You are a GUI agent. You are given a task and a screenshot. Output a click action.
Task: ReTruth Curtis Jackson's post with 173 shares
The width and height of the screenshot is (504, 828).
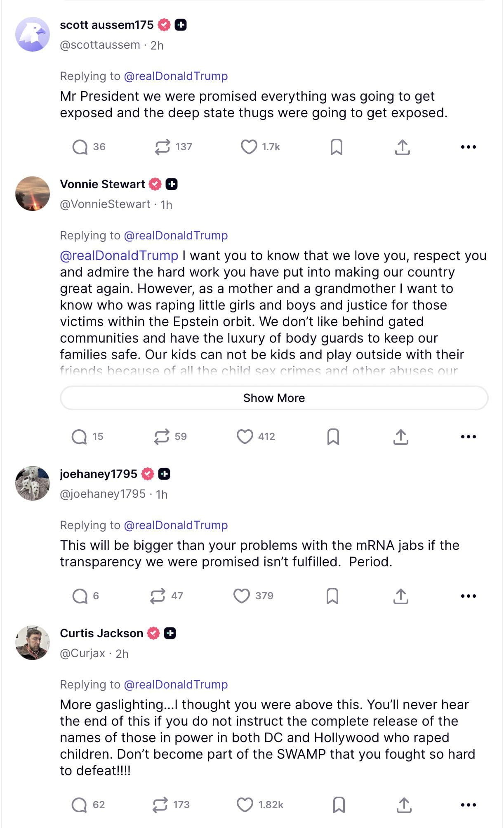[160, 804]
